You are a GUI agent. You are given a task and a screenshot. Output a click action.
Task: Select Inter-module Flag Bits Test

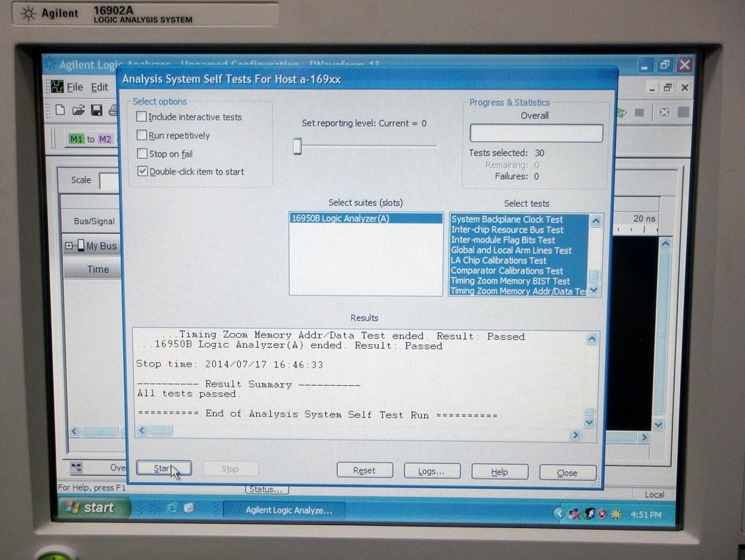pos(520,240)
